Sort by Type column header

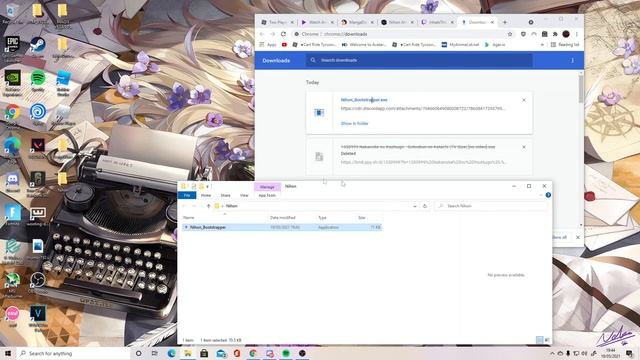click(336, 218)
